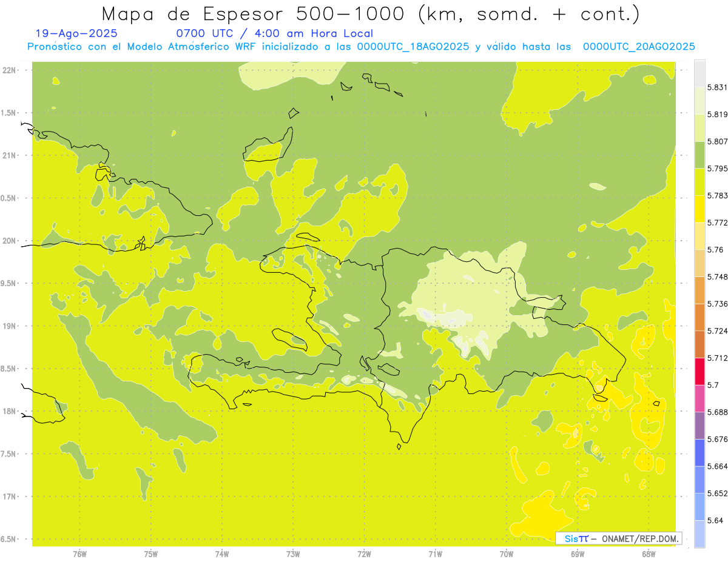Click the 'Sistπ - ONAMET/REP.DOM.' credit box
The image size is (728, 562).
click(619, 538)
